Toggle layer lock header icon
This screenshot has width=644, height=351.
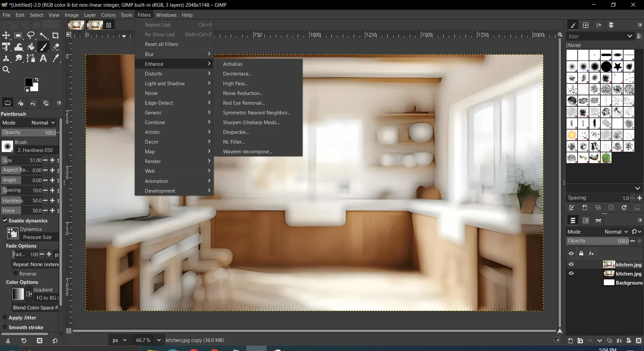tap(581, 253)
